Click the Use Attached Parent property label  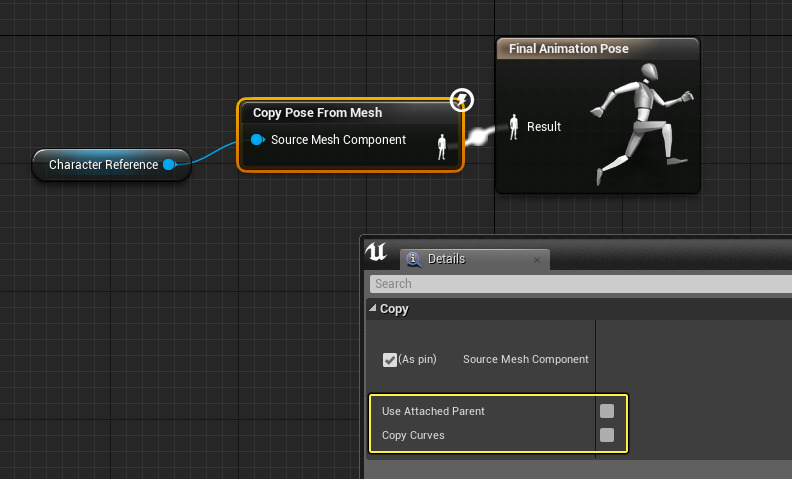coord(433,411)
